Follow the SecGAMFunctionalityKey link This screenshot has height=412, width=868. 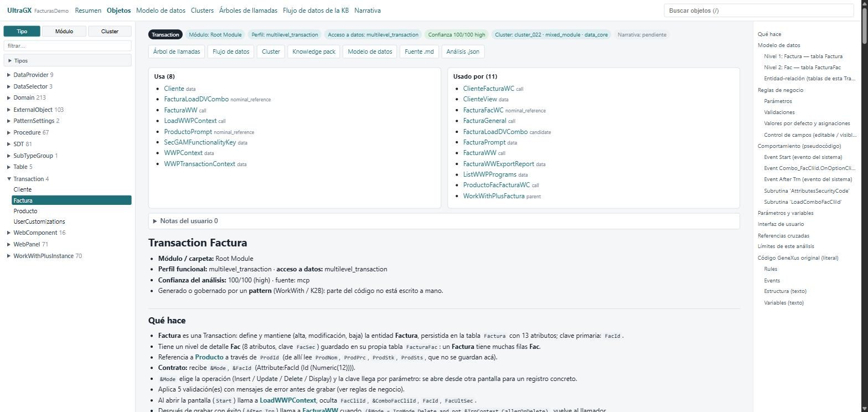(200, 142)
